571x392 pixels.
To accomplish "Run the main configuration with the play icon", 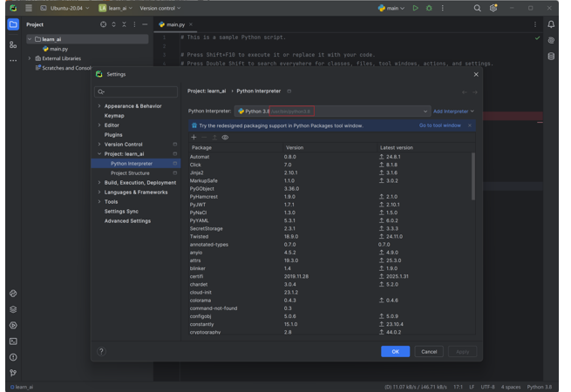I will [x=415, y=8].
